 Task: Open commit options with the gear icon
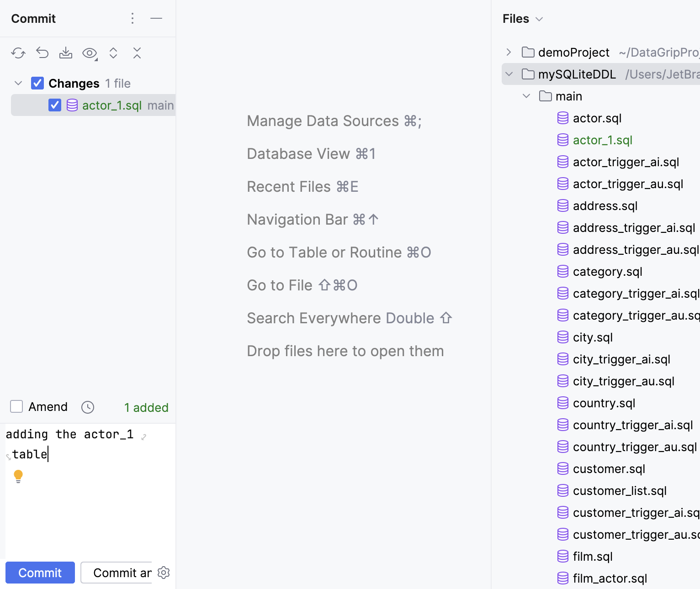[x=164, y=573]
